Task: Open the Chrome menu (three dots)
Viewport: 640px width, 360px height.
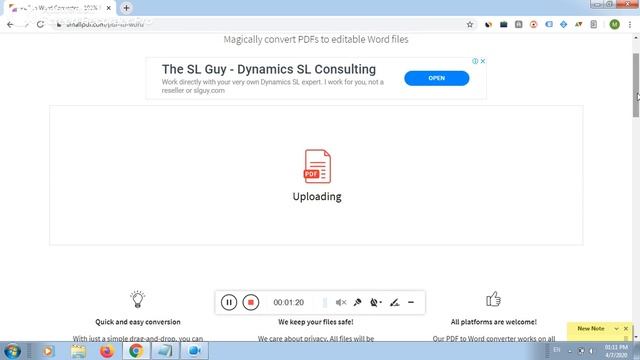Action: pyautogui.click(x=630, y=24)
